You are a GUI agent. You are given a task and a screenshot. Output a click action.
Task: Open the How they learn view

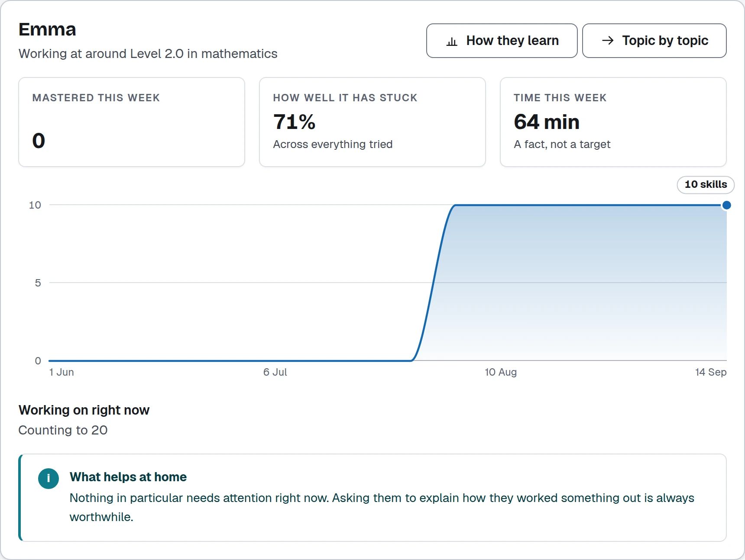pos(502,41)
